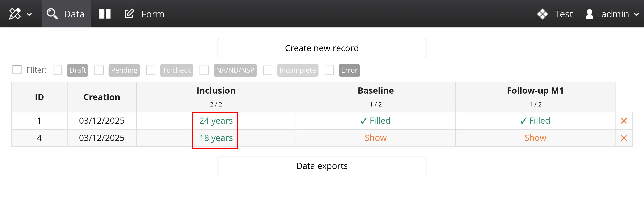Toggle the main Filter checkbox
This screenshot has width=644, height=223.
17,70
